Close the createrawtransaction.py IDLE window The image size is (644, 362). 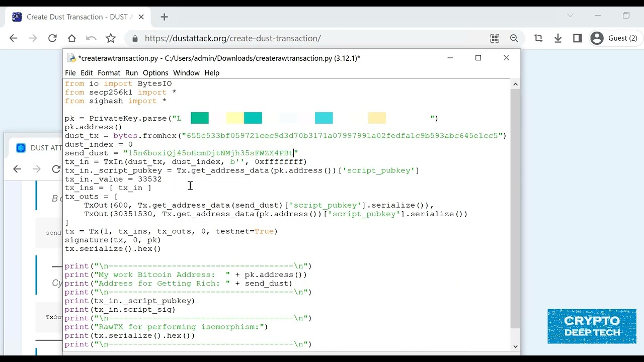coord(507,58)
